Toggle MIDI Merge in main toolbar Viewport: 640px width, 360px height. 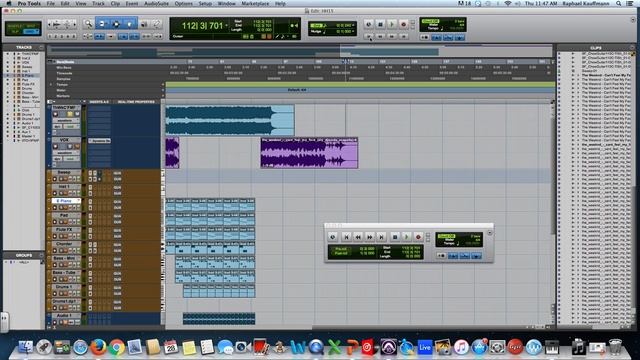coord(459,37)
